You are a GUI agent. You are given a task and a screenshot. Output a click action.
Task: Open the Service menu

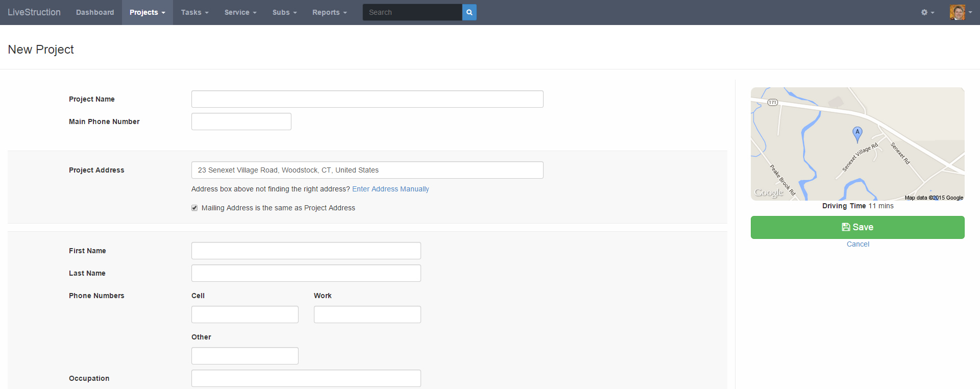(x=240, y=12)
